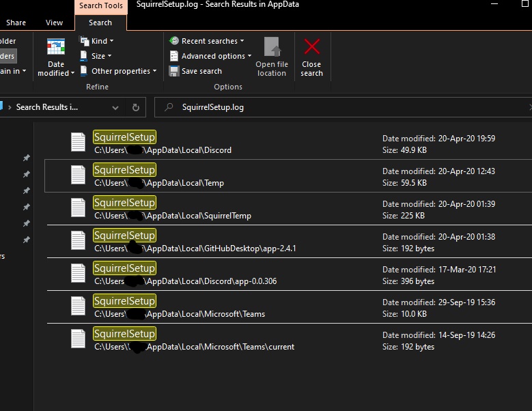This screenshot has height=411, width=532.
Task: Expand the Kind dropdown
Action: [111, 41]
